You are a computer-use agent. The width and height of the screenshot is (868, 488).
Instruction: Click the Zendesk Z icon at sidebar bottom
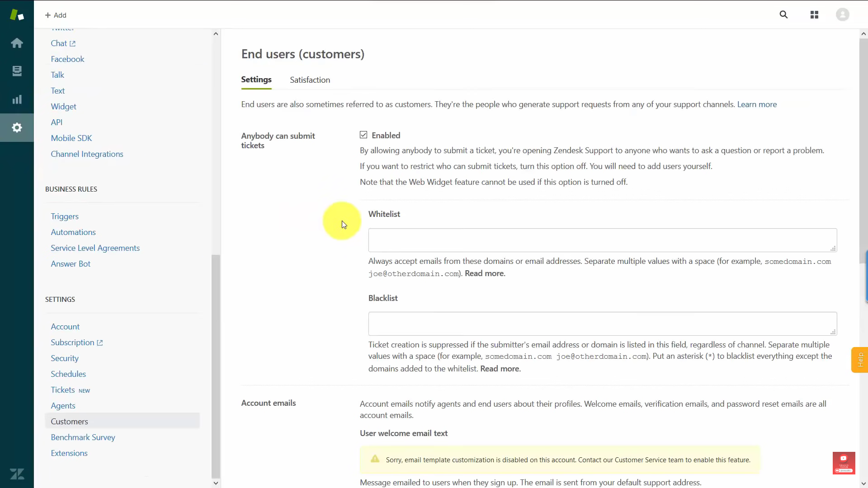17,474
